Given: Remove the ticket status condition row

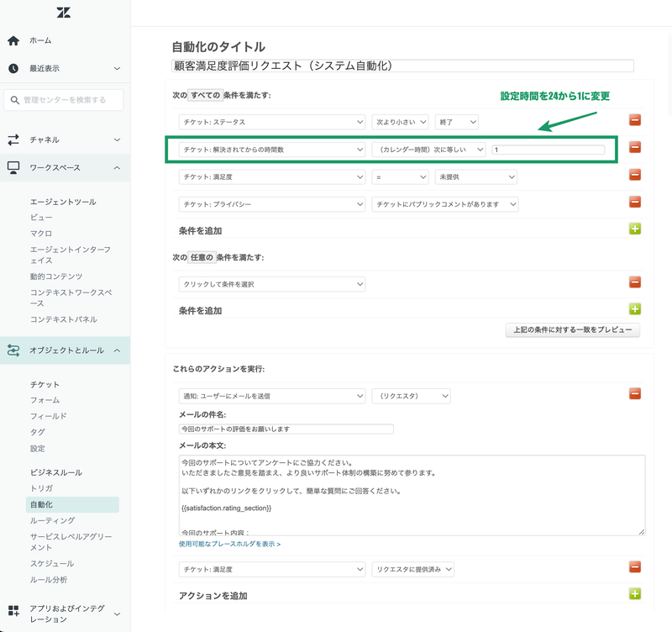Looking at the screenshot, I should [x=634, y=121].
